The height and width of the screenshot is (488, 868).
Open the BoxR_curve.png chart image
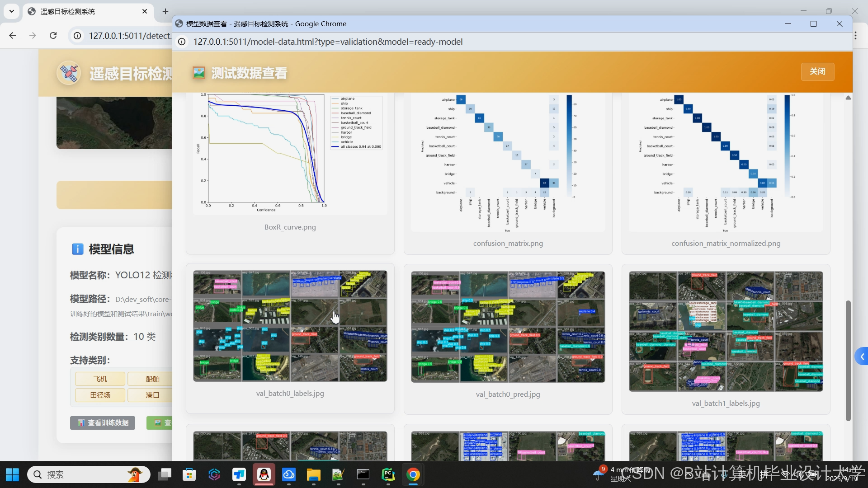coord(290,154)
